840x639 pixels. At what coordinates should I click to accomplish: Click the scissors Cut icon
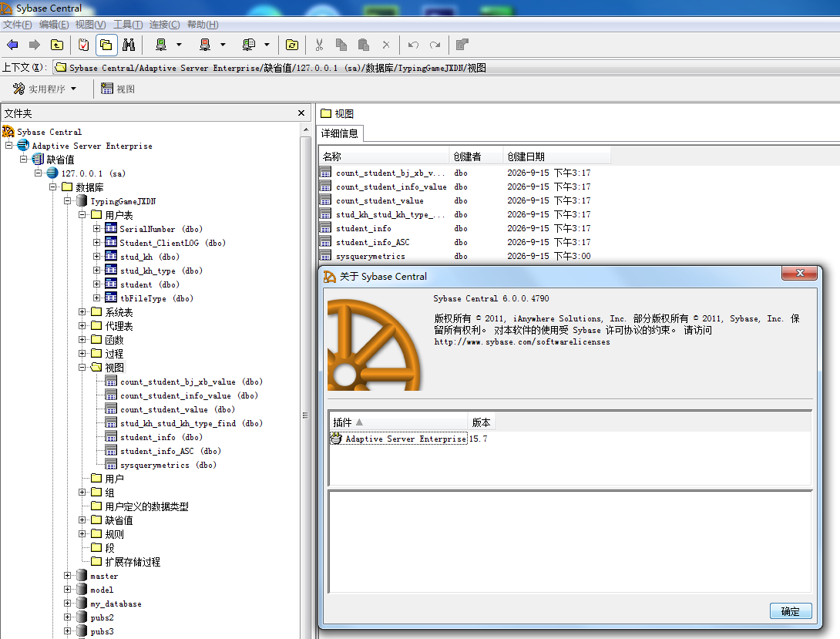coord(319,45)
